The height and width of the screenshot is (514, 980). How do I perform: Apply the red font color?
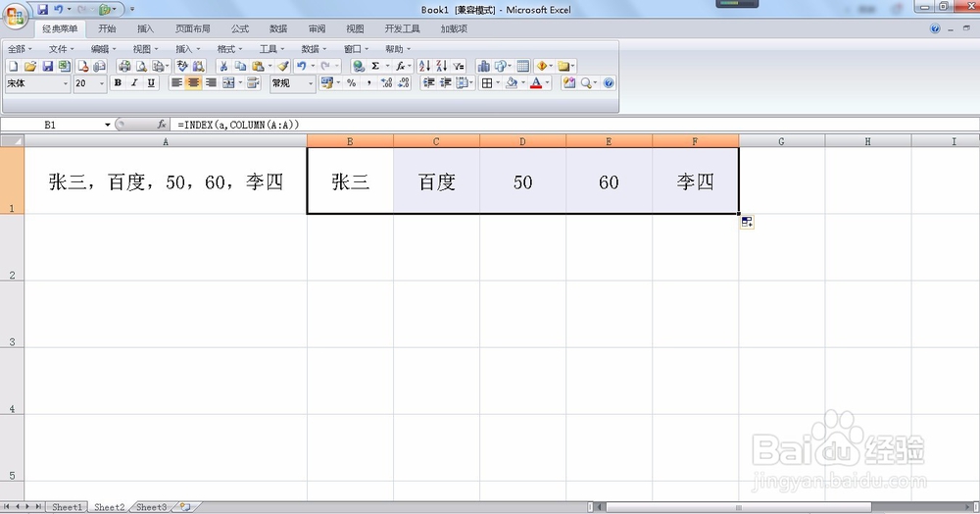point(536,82)
